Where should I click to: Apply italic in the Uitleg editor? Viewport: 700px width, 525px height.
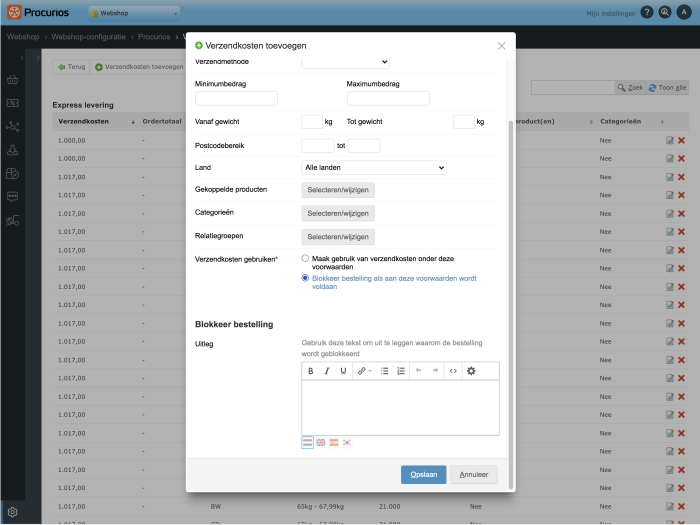pyautogui.click(x=327, y=371)
